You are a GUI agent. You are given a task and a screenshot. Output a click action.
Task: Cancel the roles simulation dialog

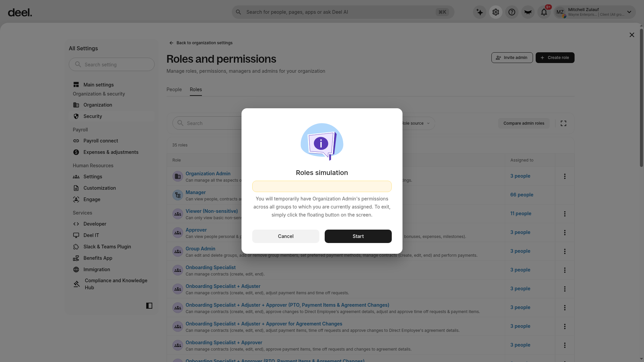click(286, 236)
